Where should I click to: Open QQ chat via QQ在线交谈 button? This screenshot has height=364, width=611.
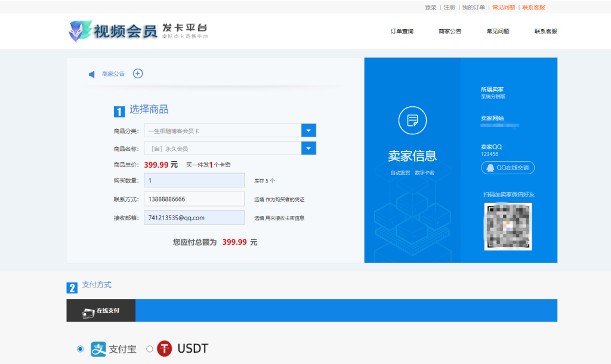pyautogui.click(x=508, y=168)
